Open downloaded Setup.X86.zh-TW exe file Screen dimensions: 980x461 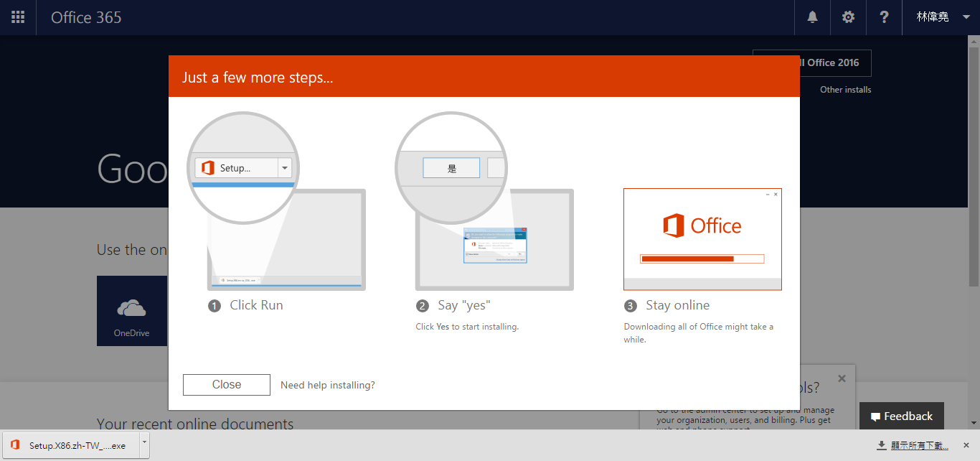coord(71,445)
